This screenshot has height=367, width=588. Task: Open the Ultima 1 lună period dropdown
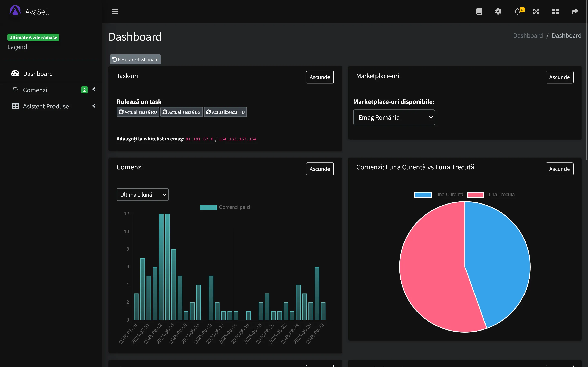coord(142,195)
